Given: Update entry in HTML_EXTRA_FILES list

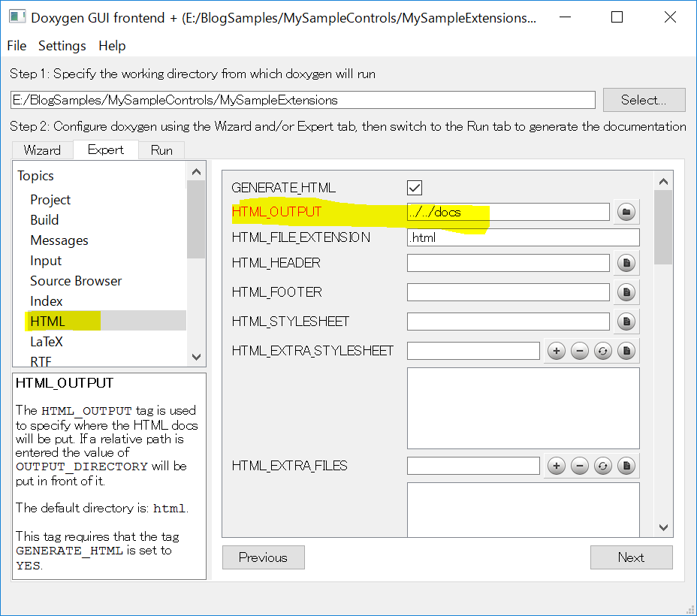Looking at the screenshot, I should 603,466.
